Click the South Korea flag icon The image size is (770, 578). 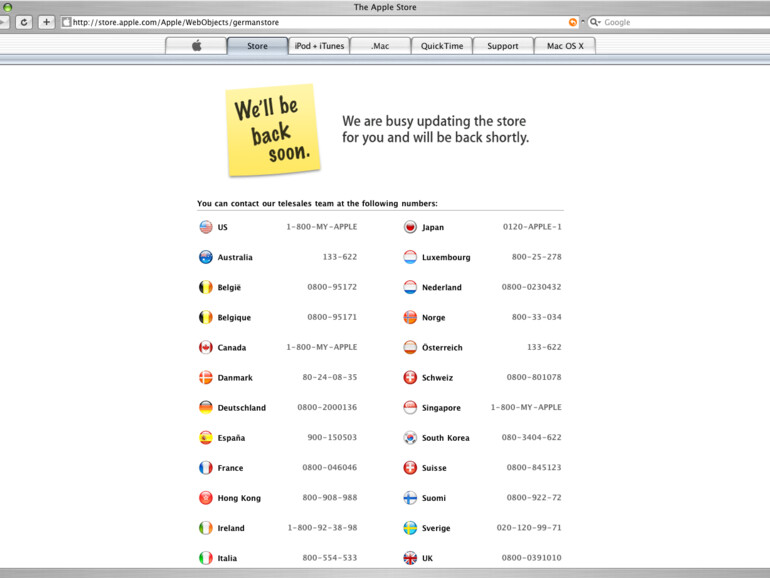click(x=410, y=438)
